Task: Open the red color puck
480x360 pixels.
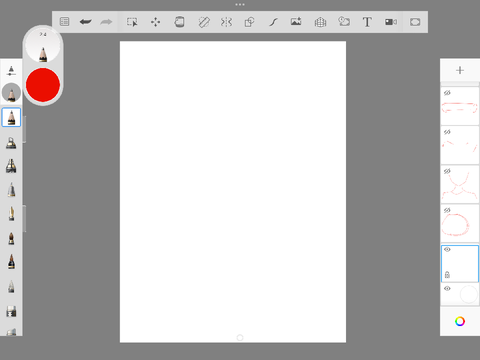Action: coord(43,85)
